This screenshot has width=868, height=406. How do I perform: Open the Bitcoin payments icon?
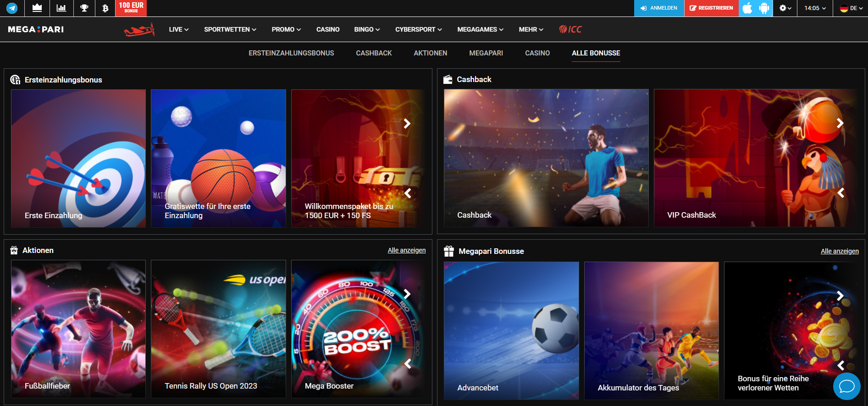click(105, 8)
